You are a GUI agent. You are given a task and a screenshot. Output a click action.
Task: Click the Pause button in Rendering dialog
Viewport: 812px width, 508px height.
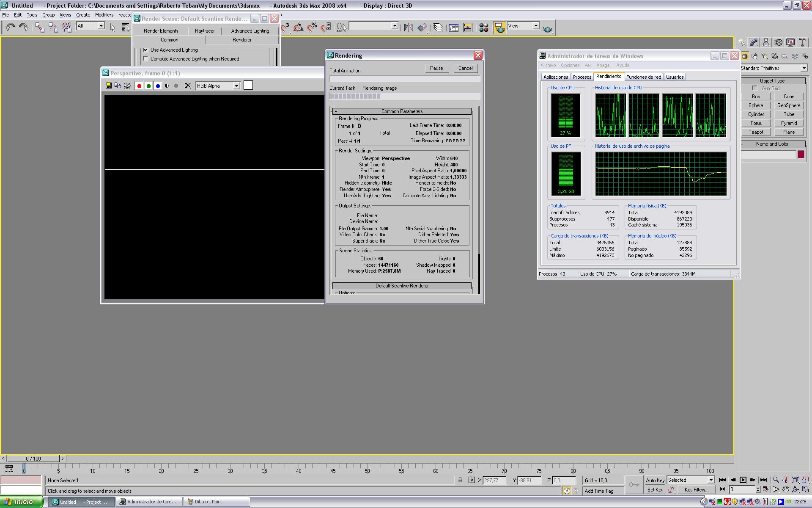(x=436, y=68)
